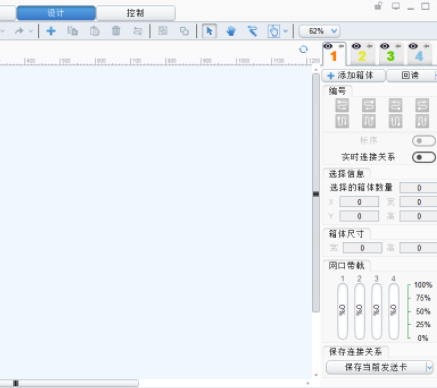This screenshot has height=388, width=437.
Task: Open the dropdown arrow beside the touch-select tool
Action: pos(285,31)
